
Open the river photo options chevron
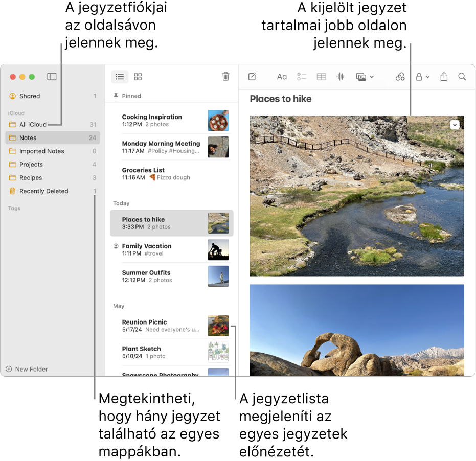tap(455, 125)
